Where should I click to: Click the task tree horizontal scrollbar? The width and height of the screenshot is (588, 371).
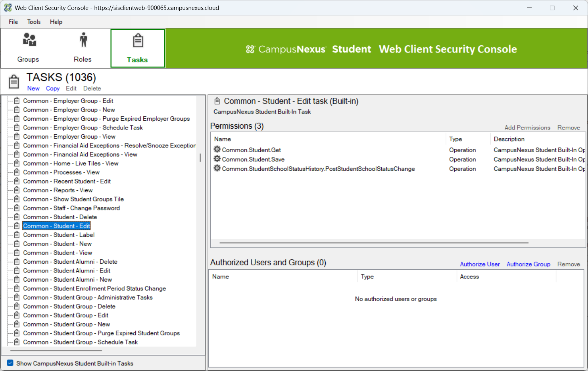pyautogui.click(x=56, y=351)
